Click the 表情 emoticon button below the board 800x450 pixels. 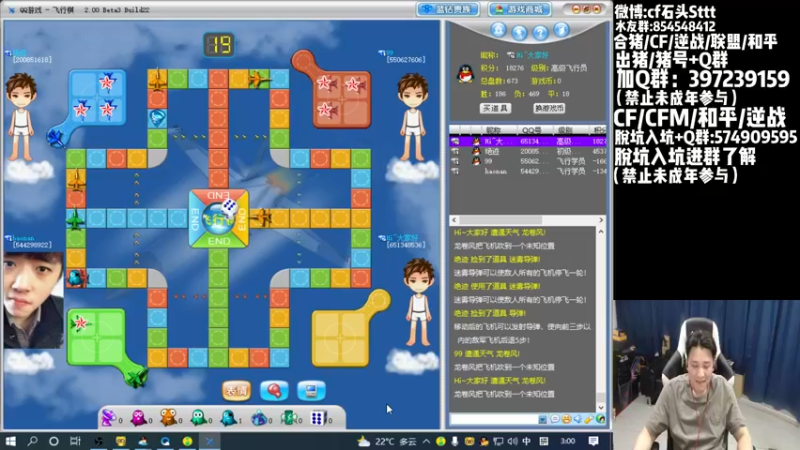(x=237, y=391)
